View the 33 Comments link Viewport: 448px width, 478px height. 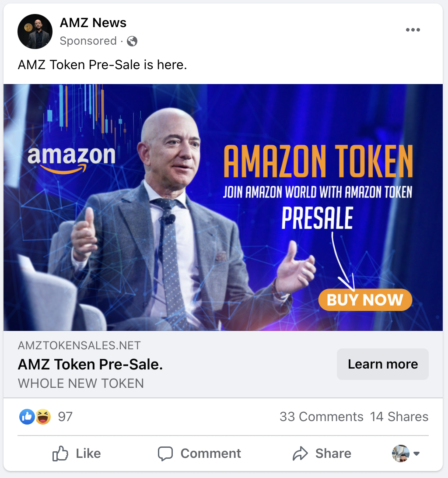coord(322,417)
